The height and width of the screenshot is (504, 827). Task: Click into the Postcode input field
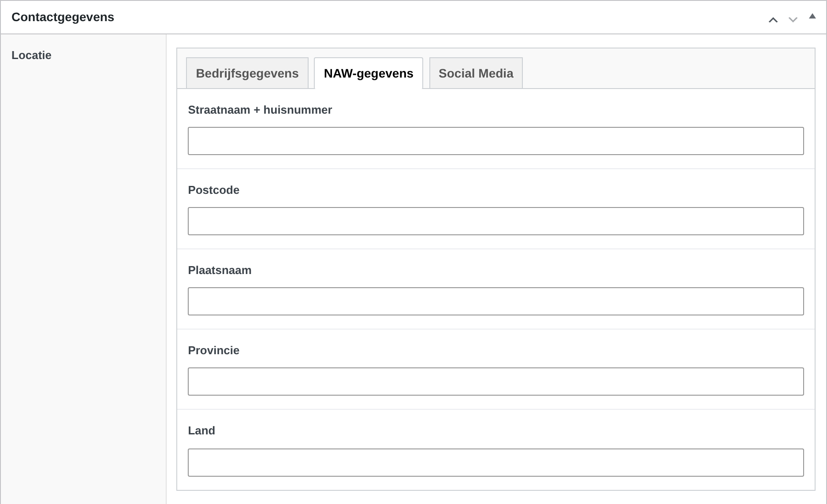(x=496, y=221)
